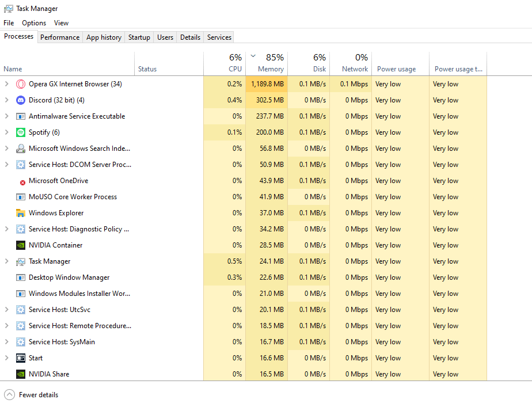
Task: Open the View menu
Action: 61,22
